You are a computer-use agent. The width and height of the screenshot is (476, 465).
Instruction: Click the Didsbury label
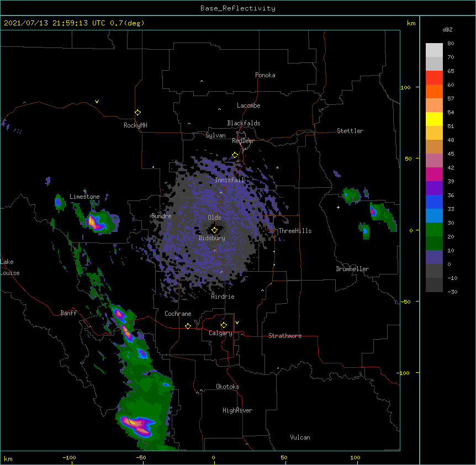211,238
